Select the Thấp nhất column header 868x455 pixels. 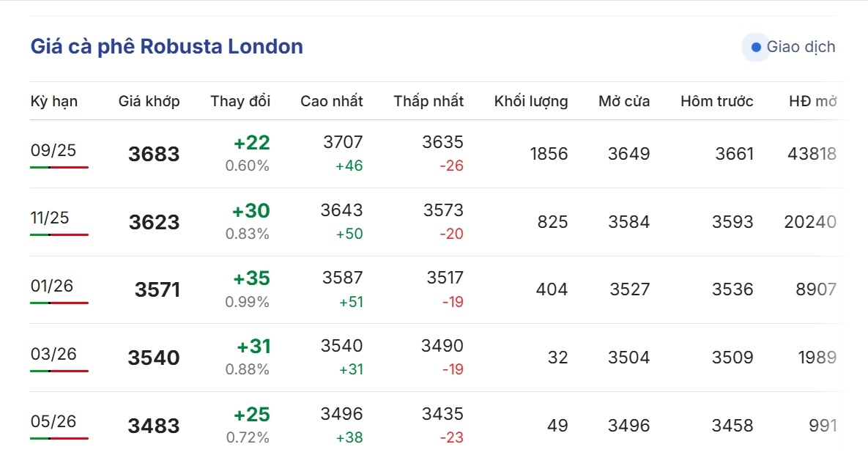[429, 101]
